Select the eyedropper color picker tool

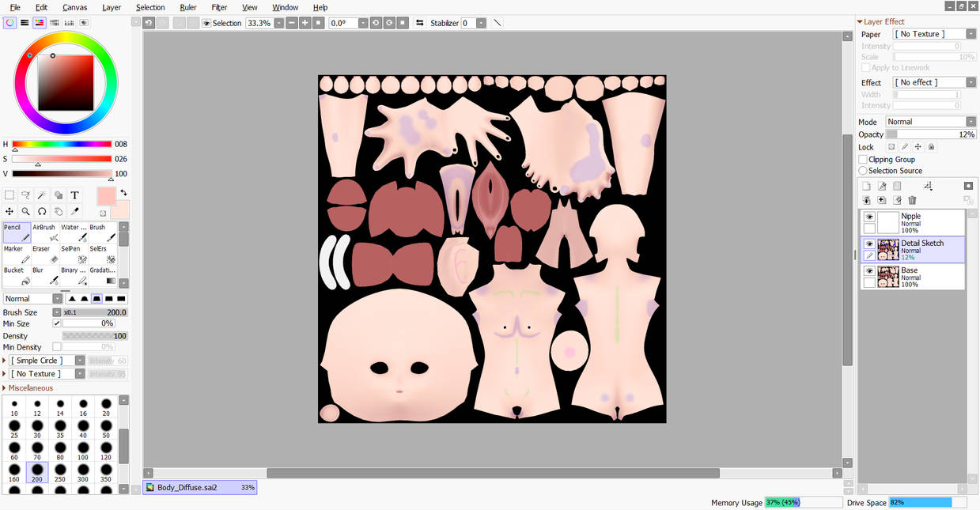pos(75,211)
